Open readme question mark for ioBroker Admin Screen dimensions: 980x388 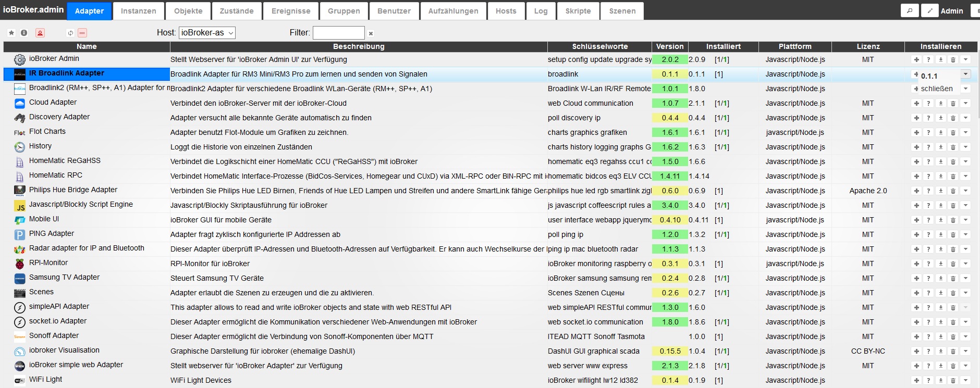point(928,60)
